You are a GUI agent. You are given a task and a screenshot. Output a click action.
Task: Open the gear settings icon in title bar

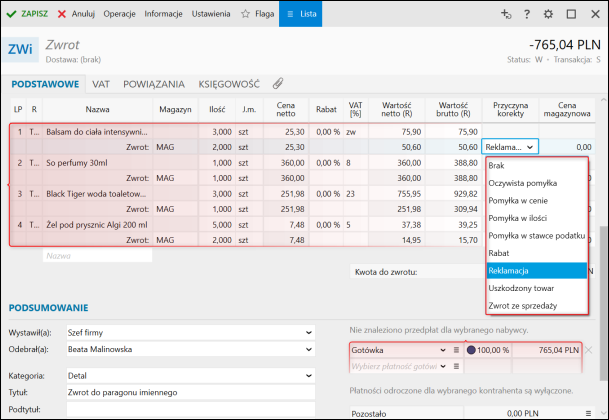(x=548, y=14)
